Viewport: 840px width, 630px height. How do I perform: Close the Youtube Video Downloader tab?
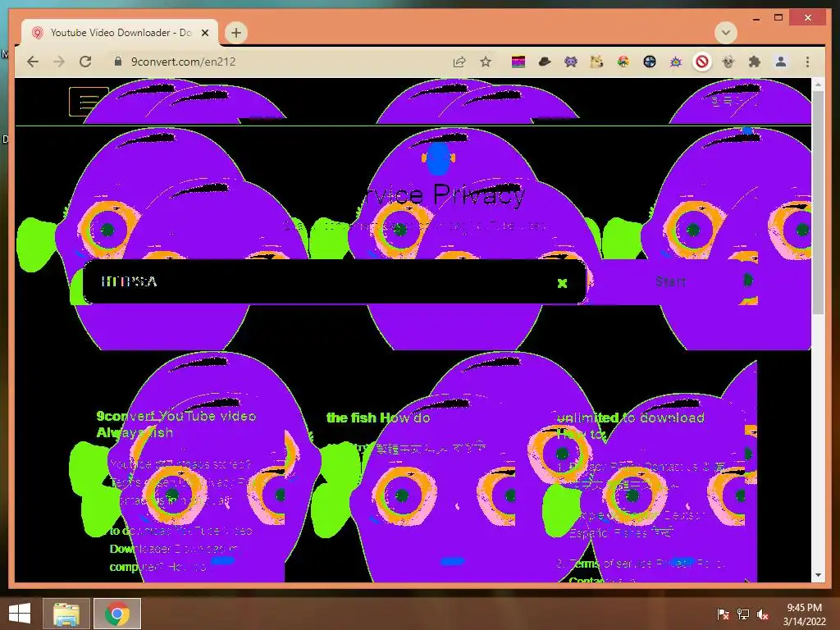204,33
